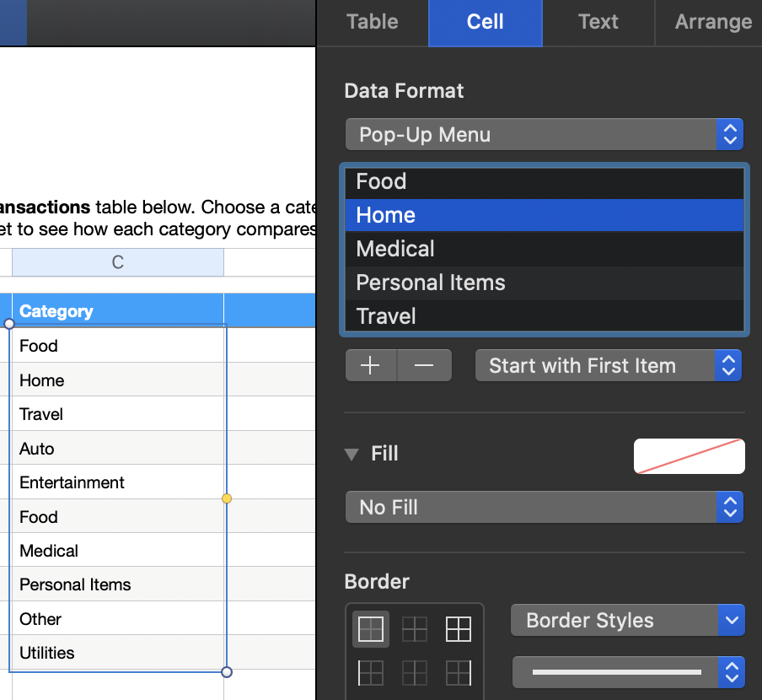Switch to the Text tab
762x700 pixels.
click(x=598, y=23)
